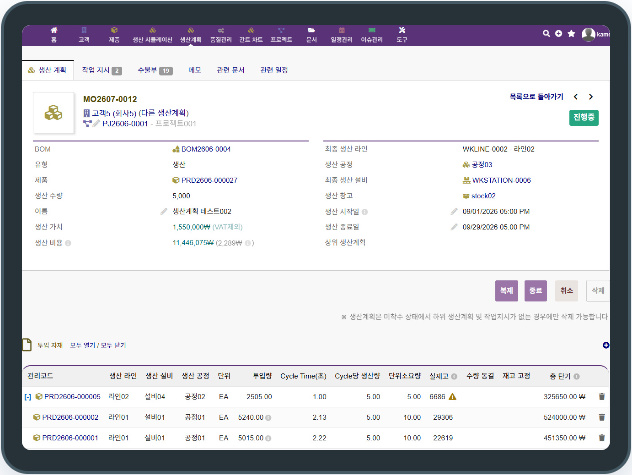Open customer 고객5 link
This screenshot has height=475, width=632.
(113, 113)
